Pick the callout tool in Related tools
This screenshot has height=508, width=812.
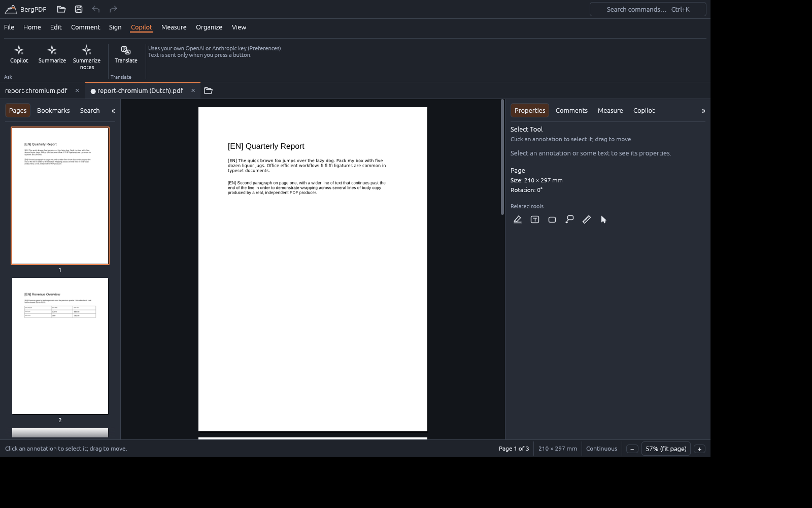click(x=569, y=219)
